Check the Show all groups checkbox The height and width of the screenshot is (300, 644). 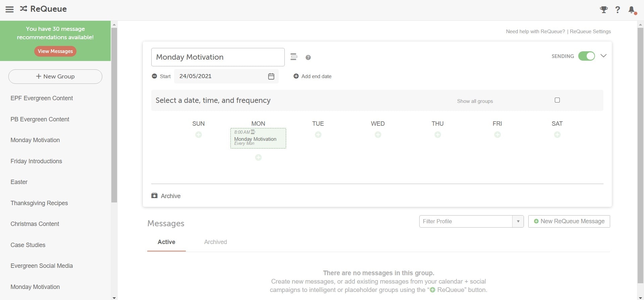557,100
